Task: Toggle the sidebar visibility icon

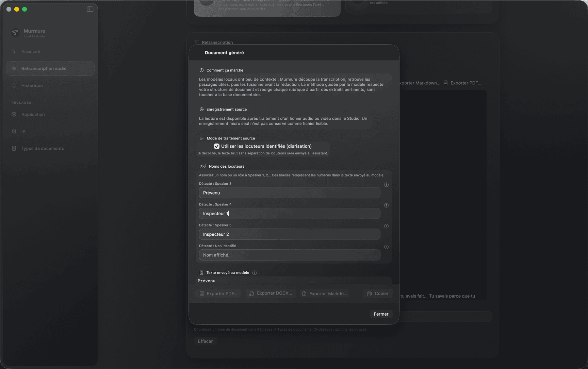Action: coord(90,9)
